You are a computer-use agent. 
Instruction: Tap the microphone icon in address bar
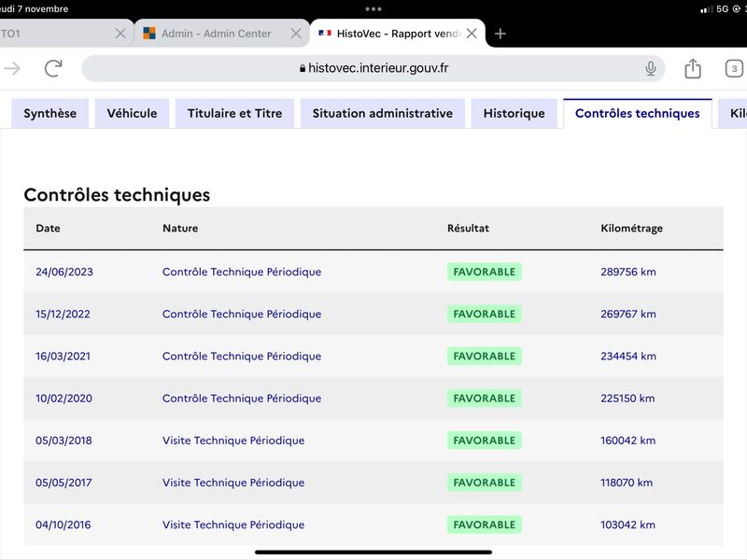coord(650,68)
